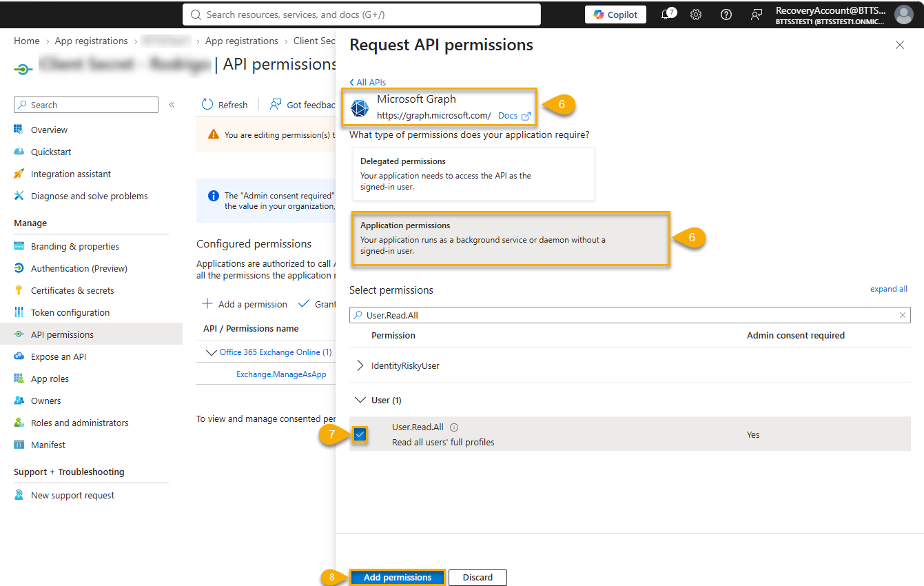This screenshot has width=924, height=586.
Task: Open Token configuration in the sidebar
Action: 70,312
